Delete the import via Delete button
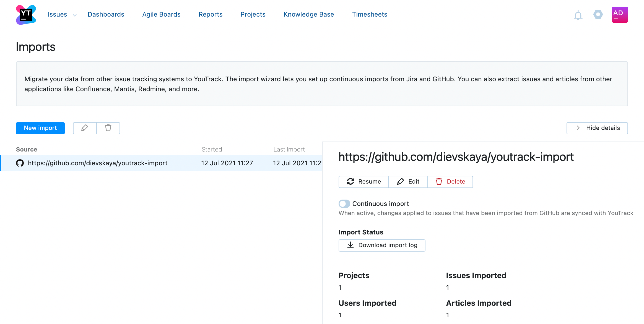This screenshot has height=324, width=644. (x=450, y=182)
